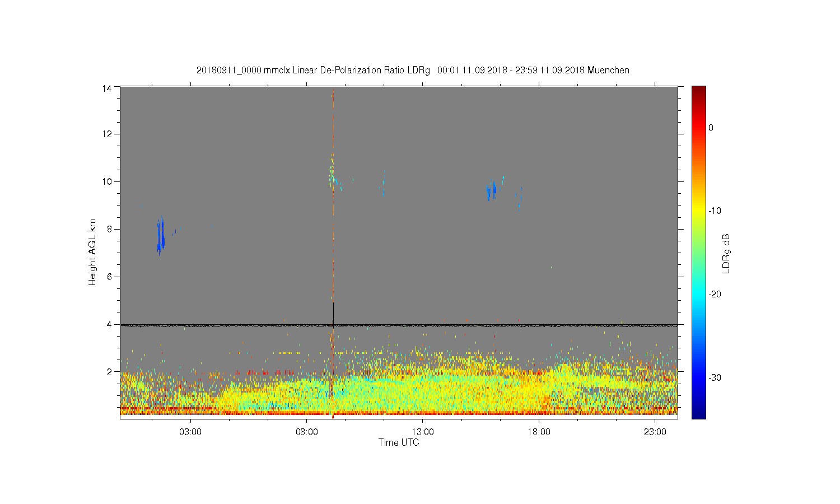Screen dimensions: 840x504
Task: Click the blue cloud patch near 16:00 at 10 km
Action: pos(492,191)
